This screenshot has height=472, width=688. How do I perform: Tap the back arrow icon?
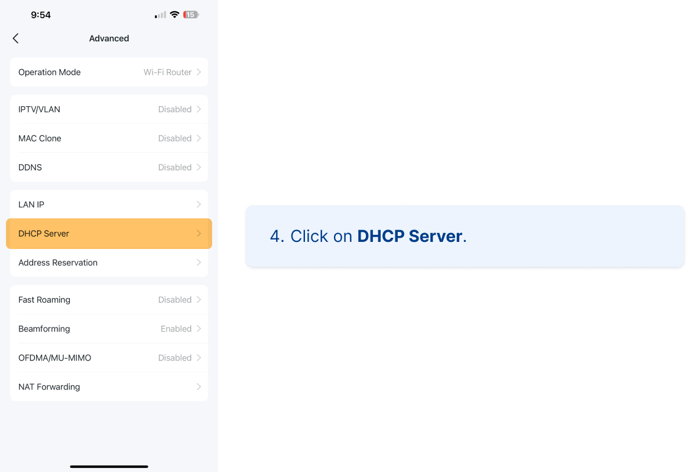(16, 38)
